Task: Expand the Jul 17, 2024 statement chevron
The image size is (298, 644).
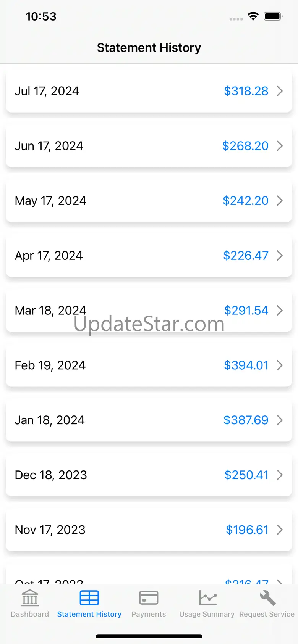Action: point(280,91)
